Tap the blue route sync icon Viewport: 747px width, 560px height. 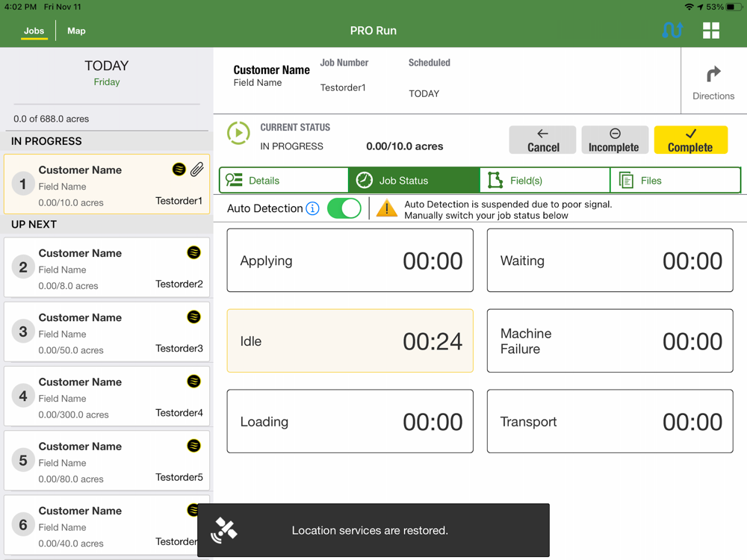[x=672, y=31]
